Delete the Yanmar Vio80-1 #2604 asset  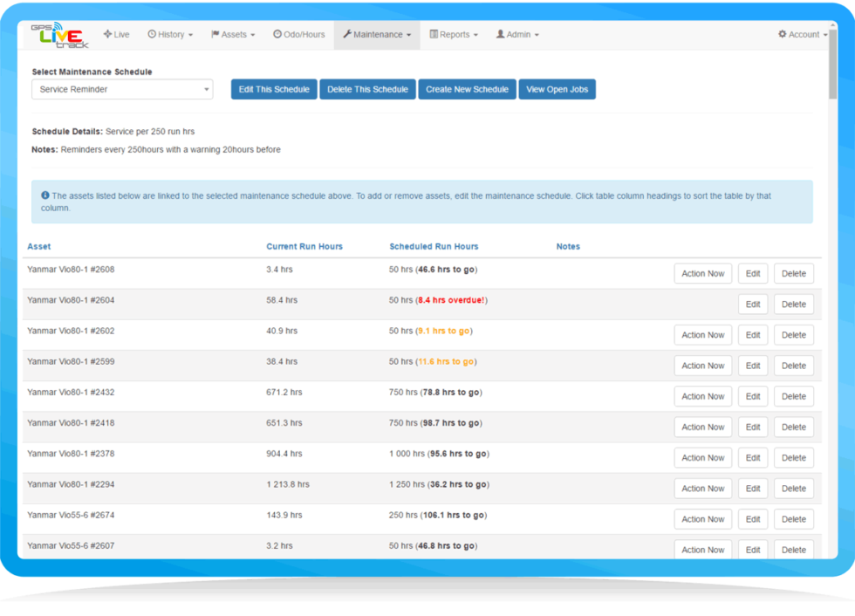(794, 304)
